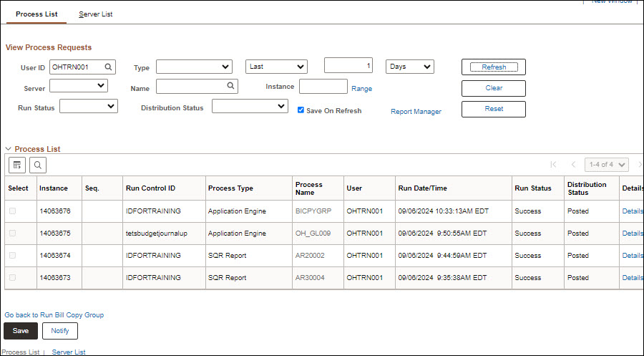Click the Process List find search icon
Image resolution: width=644 pixels, height=356 pixels.
38,165
